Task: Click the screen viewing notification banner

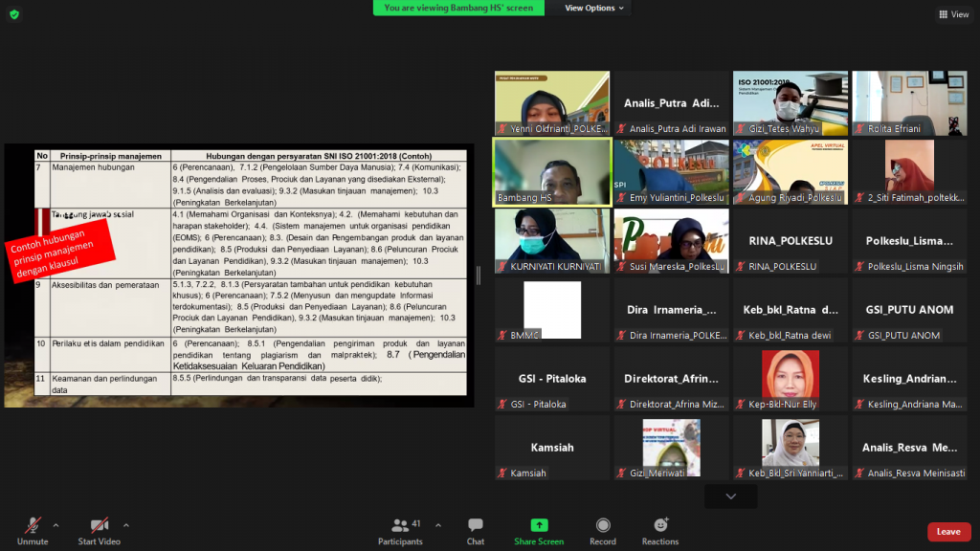Action: tap(458, 8)
